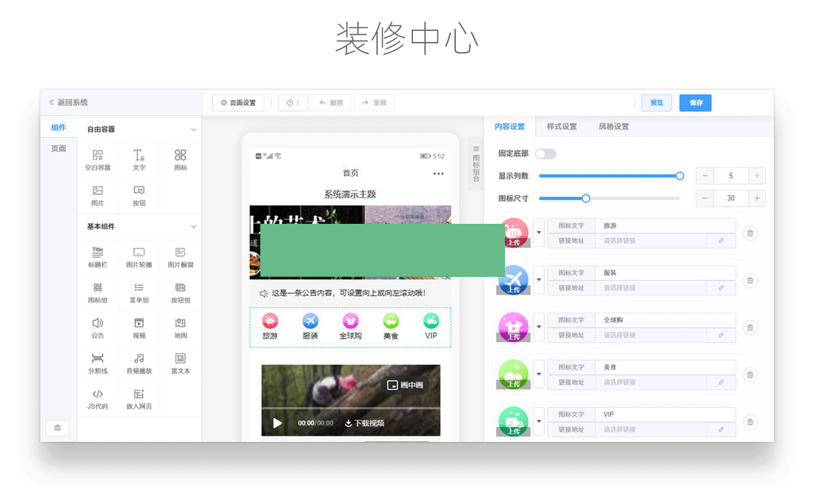Screen dimensions: 813x504
Task: Add the embedded webpage component (嵌入网页)
Action: pyautogui.click(x=139, y=399)
